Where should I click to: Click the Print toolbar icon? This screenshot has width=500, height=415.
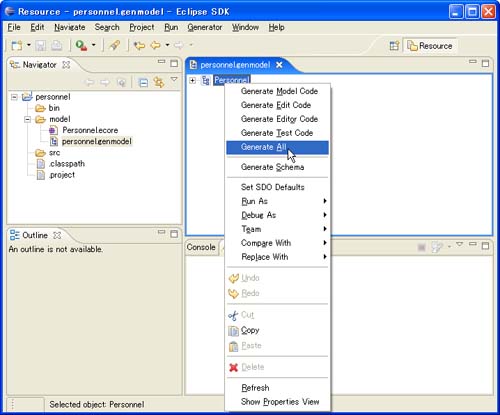[57, 45]
